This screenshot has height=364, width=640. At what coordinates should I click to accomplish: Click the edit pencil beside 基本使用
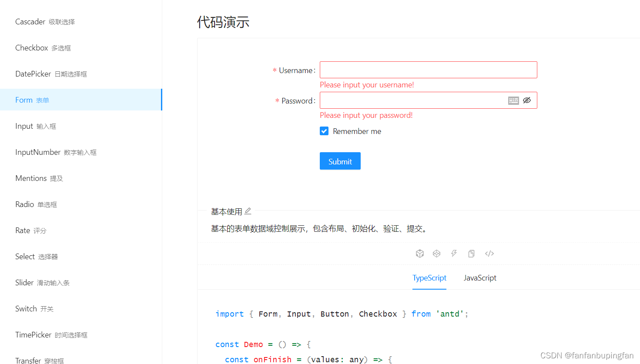(248, 211)
